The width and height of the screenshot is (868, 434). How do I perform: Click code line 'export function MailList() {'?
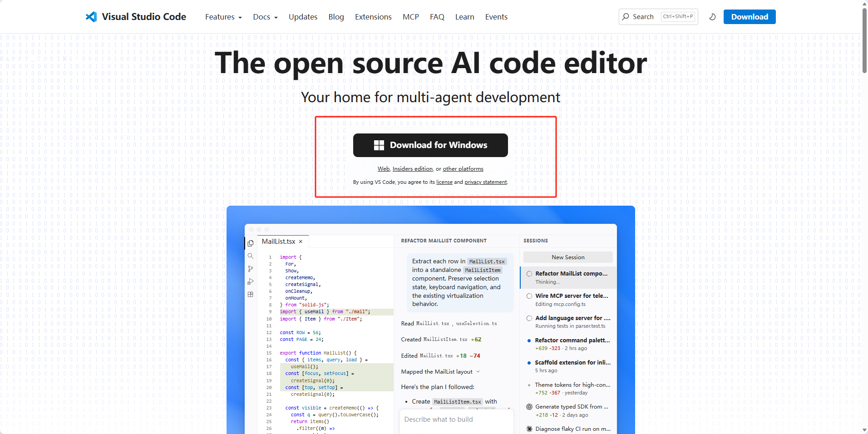(x=318, y=353)
